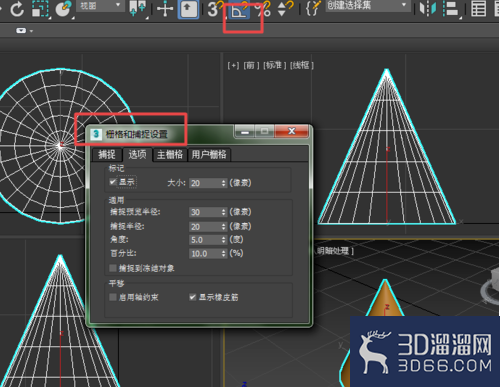
Task: Open the [前] viewport view menu
Action: 251,65
